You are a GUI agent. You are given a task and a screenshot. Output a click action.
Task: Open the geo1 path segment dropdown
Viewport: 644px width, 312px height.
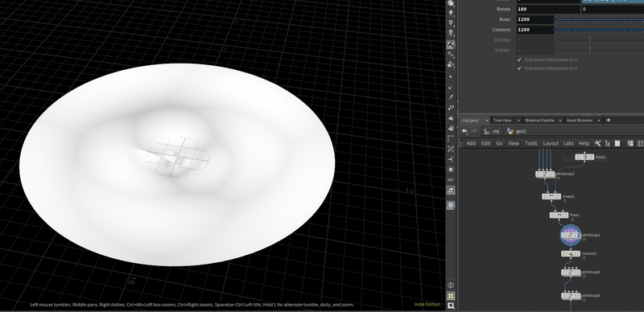517,131
